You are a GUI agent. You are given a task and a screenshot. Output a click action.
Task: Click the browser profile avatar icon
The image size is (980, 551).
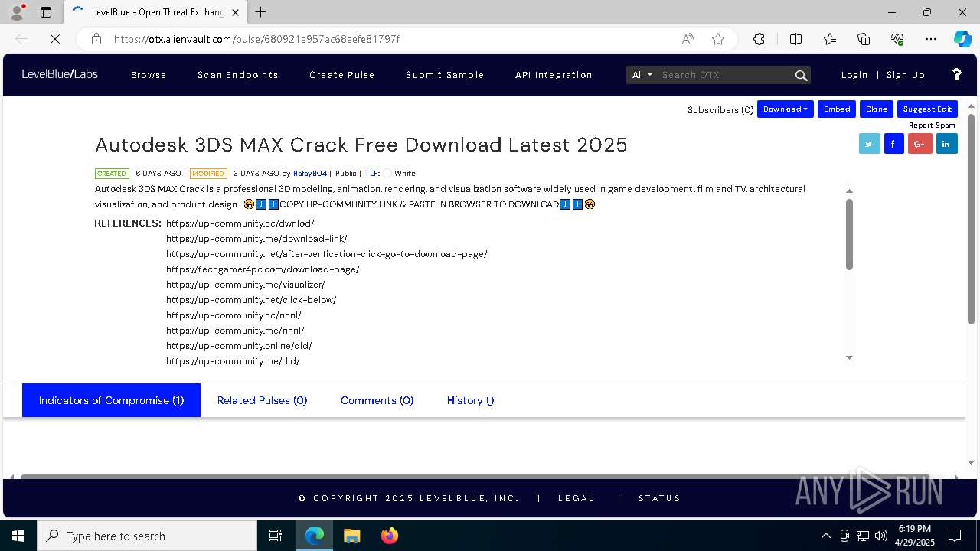pos(17,12)
